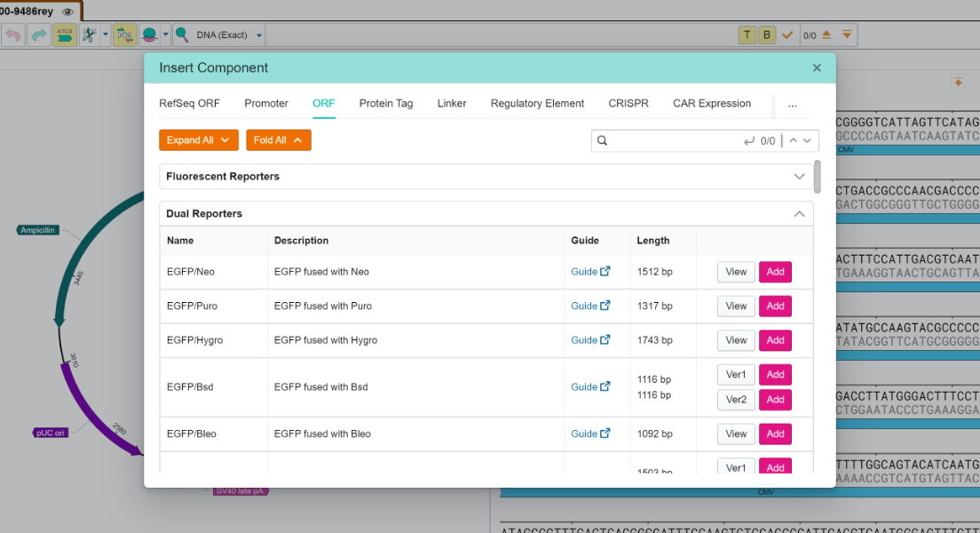Click the undo arrow in the toolbar

[x=13, y=35]
